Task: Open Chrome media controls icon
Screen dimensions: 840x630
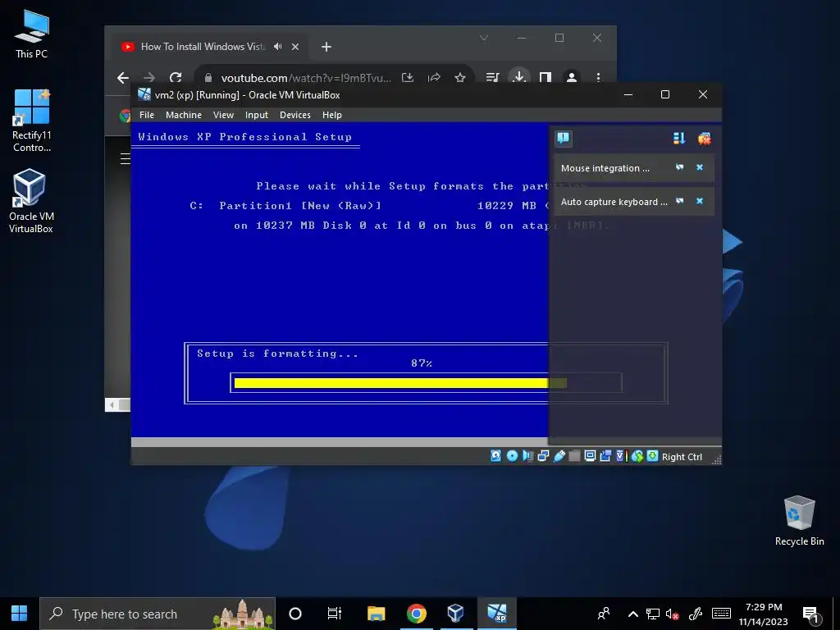Action: pyautogui.click(x=492, y=78)
